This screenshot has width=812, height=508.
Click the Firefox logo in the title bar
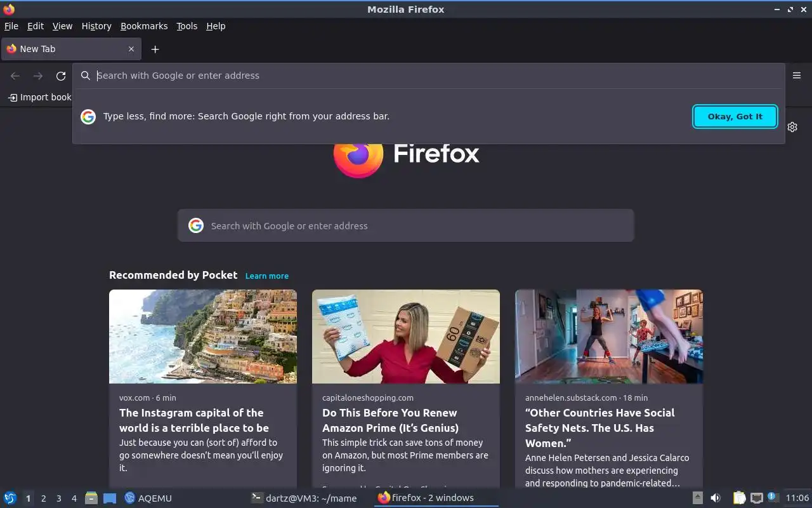click(x=9, y=9)
